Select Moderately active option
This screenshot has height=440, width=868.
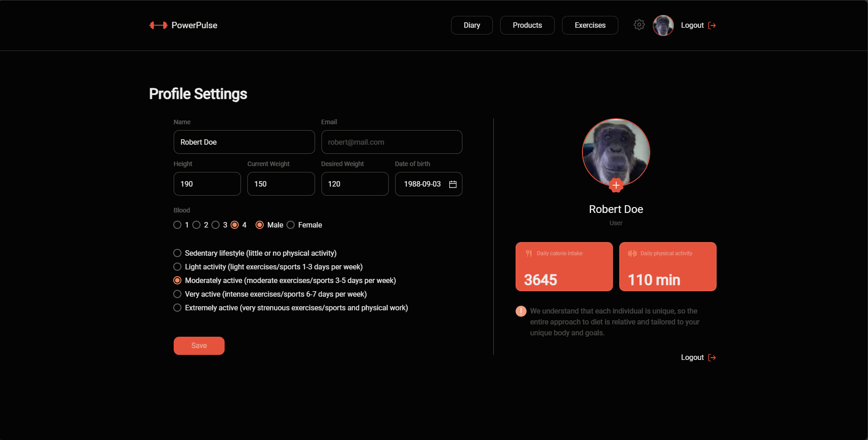coord(177,280)
